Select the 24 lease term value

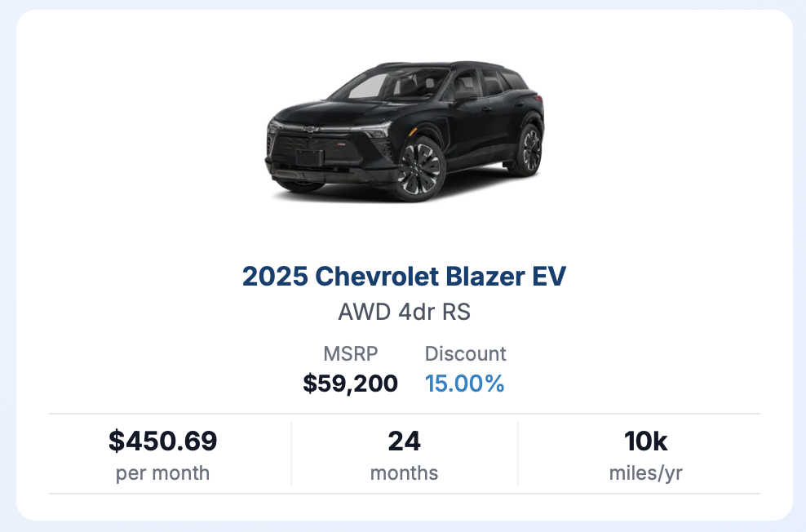click(404, 441)
